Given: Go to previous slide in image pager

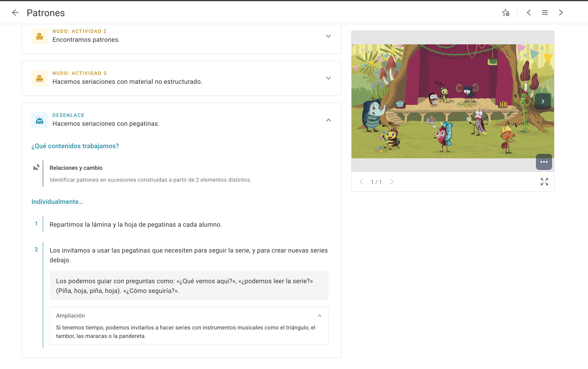Looking at the screenshot, I should click(x=361, y=181).
